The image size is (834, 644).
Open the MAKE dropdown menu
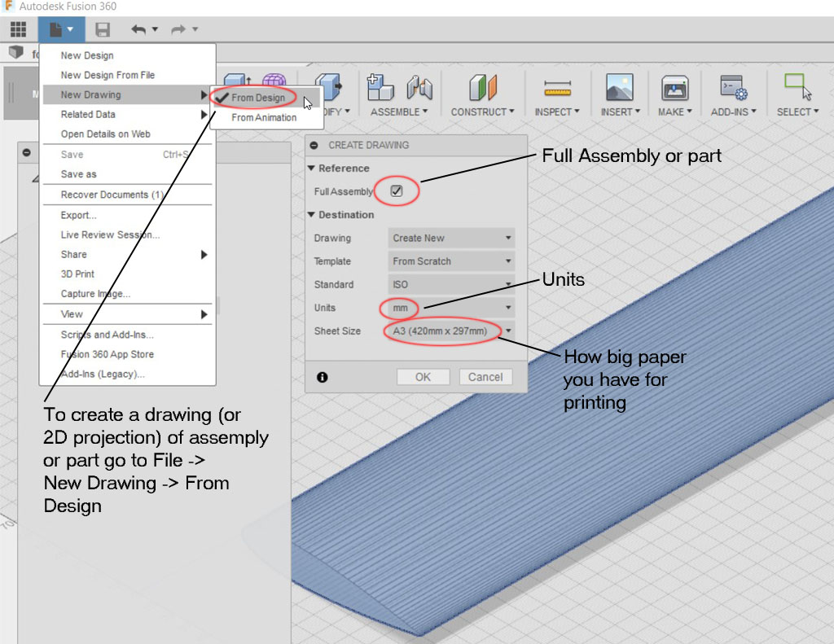click(675, 112)
